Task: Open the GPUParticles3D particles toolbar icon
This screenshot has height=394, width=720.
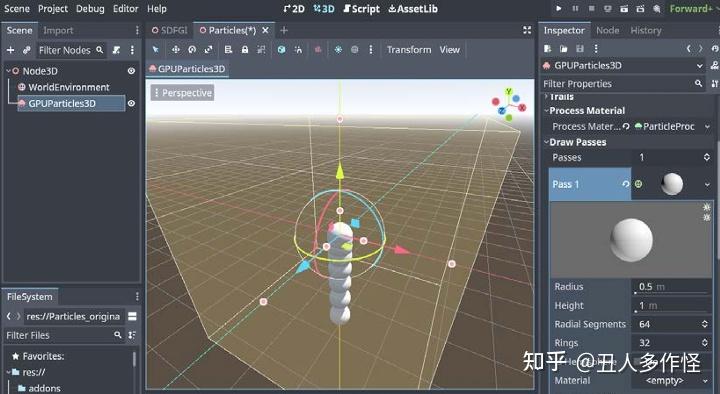Action: 318,50
